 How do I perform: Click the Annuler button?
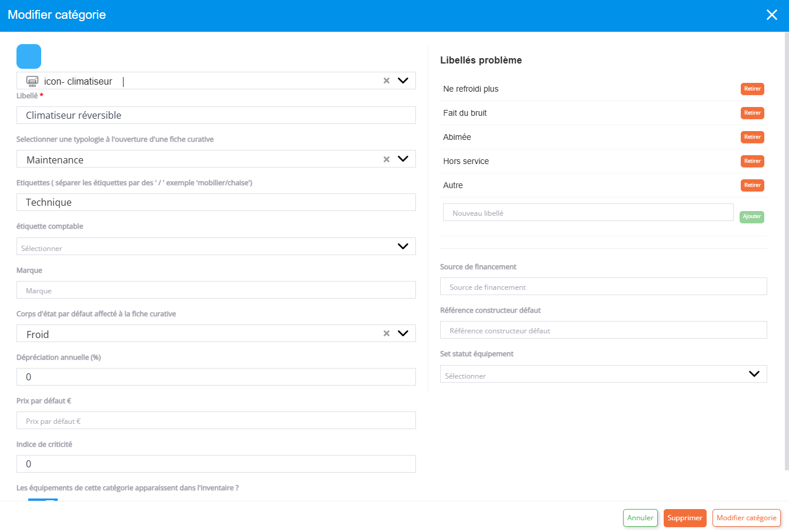click(640, 518)
